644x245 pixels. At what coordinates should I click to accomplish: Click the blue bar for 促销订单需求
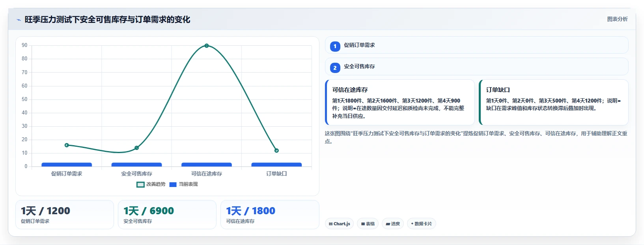tap(67, 165)
